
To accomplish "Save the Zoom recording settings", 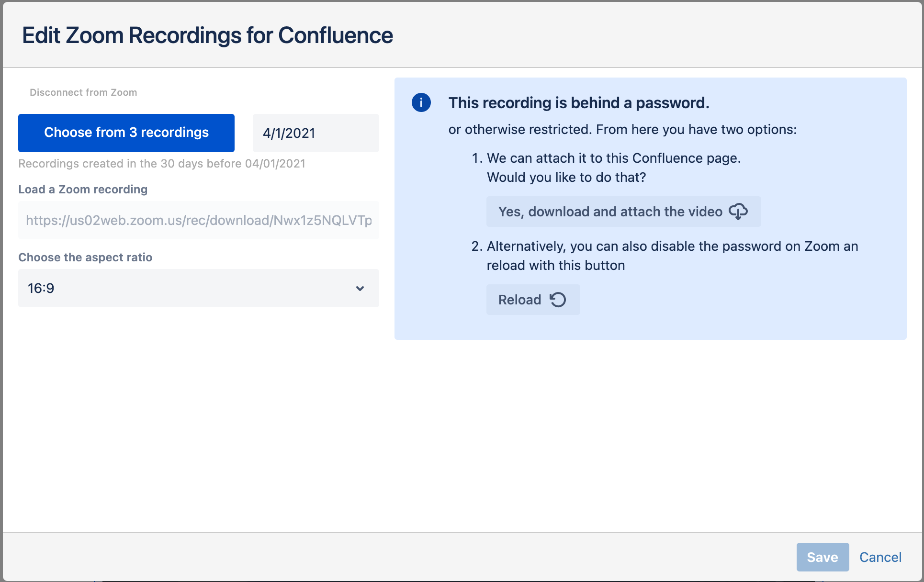I will tap(823, 557).
